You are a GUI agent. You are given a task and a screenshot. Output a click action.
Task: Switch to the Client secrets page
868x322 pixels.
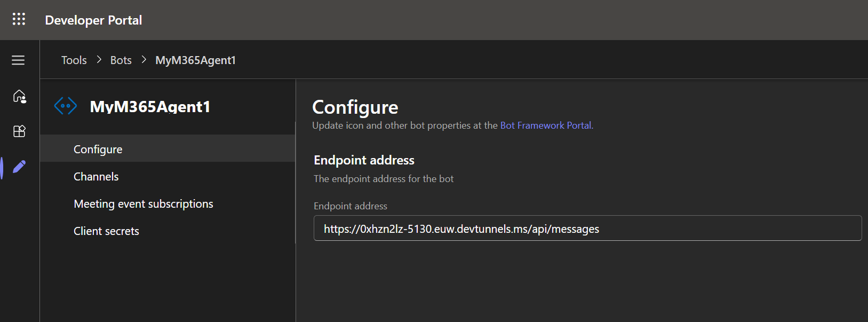coord(106,231)
